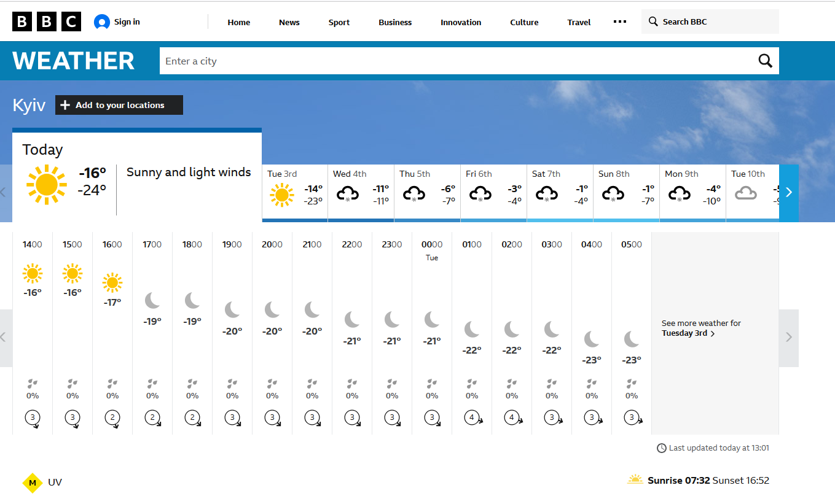Click the Sign in link
Screen dimensions: 835x504
117,22
